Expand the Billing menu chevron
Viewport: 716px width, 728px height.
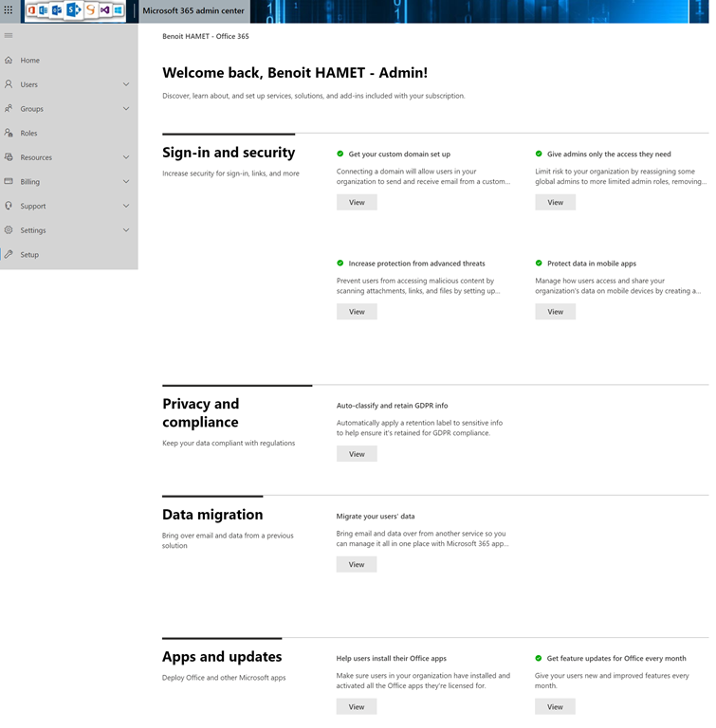tap(126, 182)
